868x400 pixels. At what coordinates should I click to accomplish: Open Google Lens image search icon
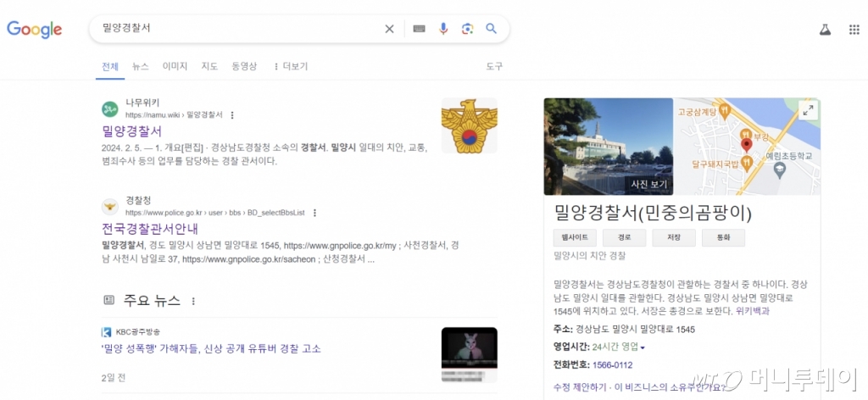(468, 29)
